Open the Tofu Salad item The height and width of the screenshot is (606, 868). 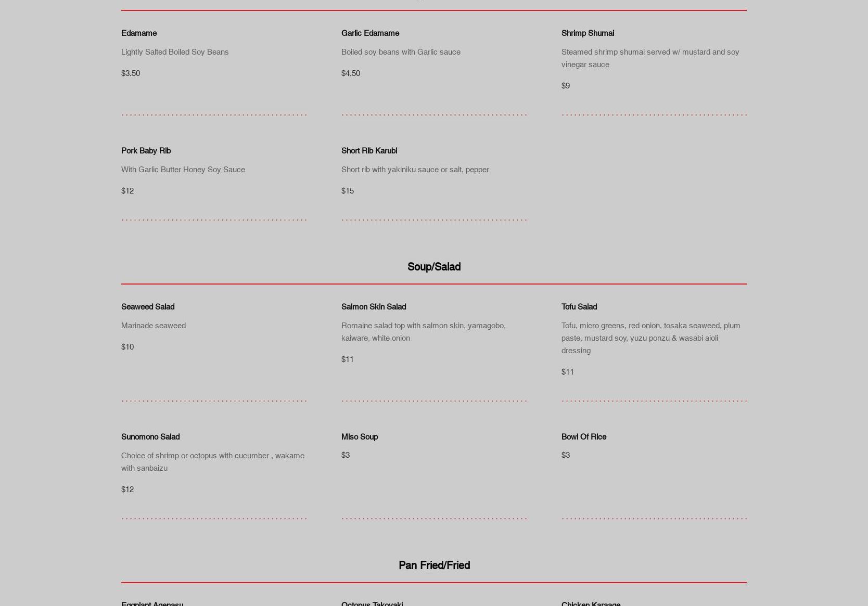pyautogui.click(x=579, y=306)
